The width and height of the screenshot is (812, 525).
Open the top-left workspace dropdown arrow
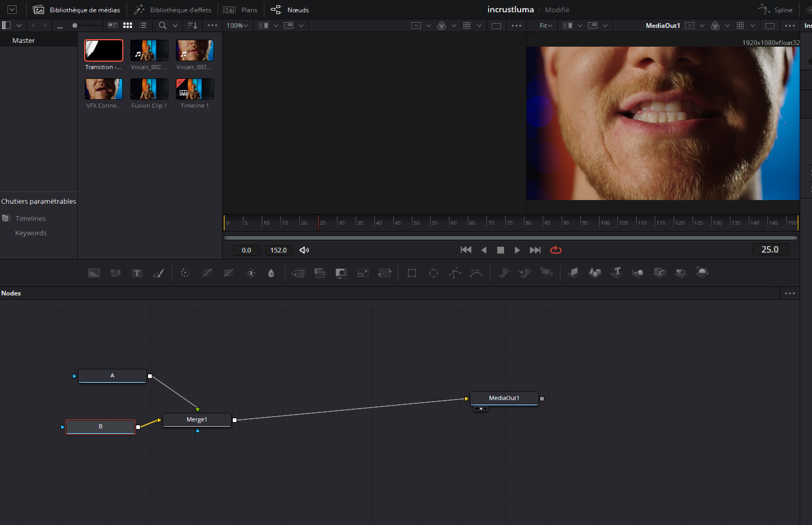point(12,10)
